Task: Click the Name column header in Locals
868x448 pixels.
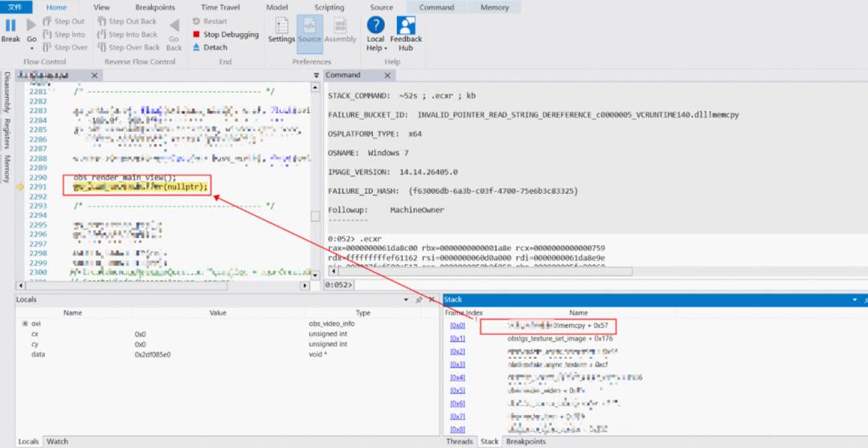Action: point(72,313)
